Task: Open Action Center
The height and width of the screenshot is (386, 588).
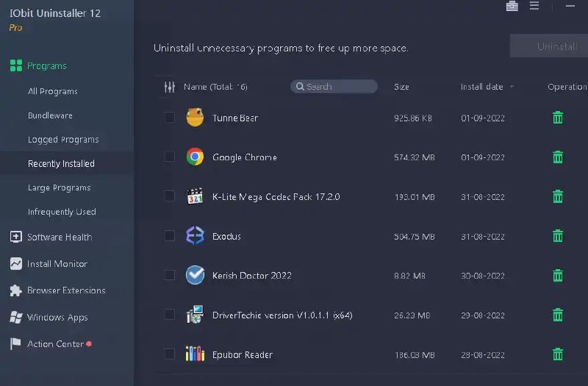Action: pos(55,343)
